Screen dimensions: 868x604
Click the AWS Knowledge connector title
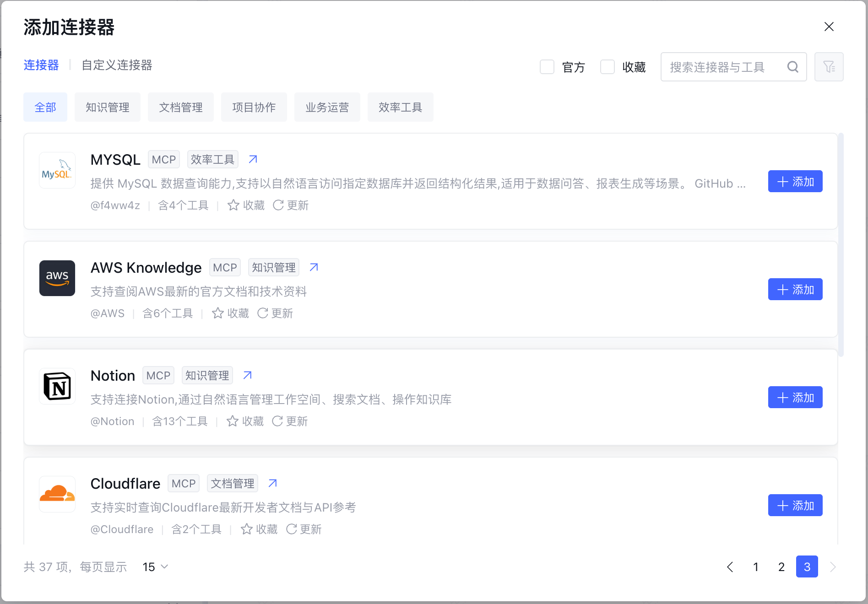[146, 267]
